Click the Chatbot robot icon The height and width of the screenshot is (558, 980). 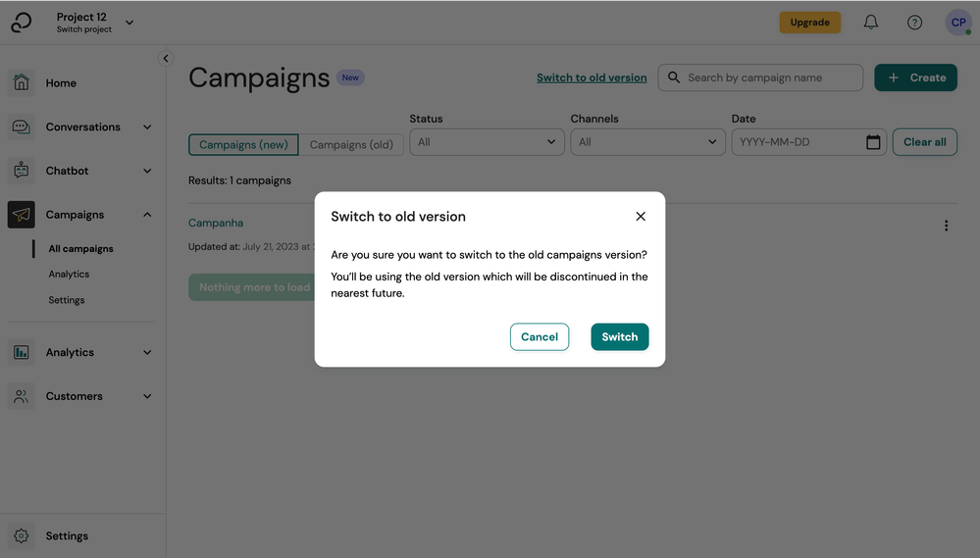pos(22,171)
